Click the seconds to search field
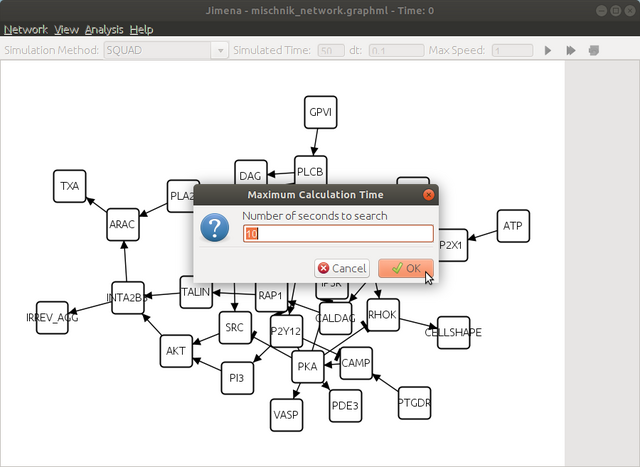The height and width of the screenshot is (467, 640). 338,233
